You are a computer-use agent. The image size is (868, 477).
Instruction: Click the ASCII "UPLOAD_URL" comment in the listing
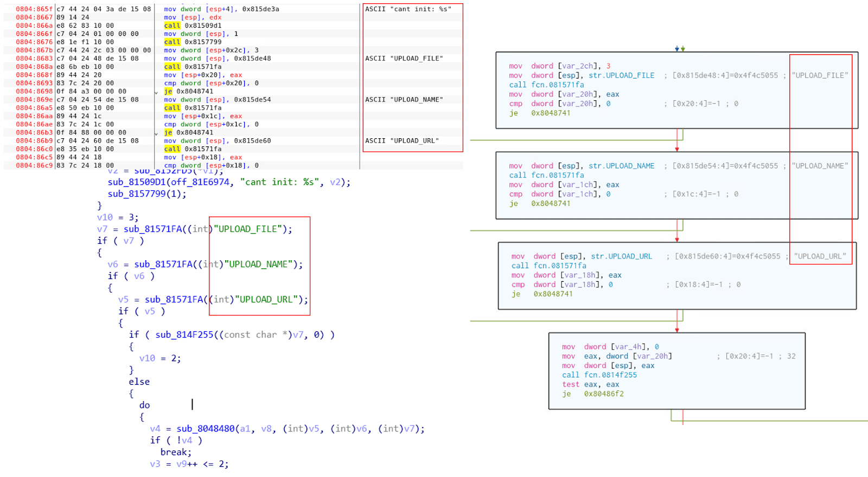[402, 140]
